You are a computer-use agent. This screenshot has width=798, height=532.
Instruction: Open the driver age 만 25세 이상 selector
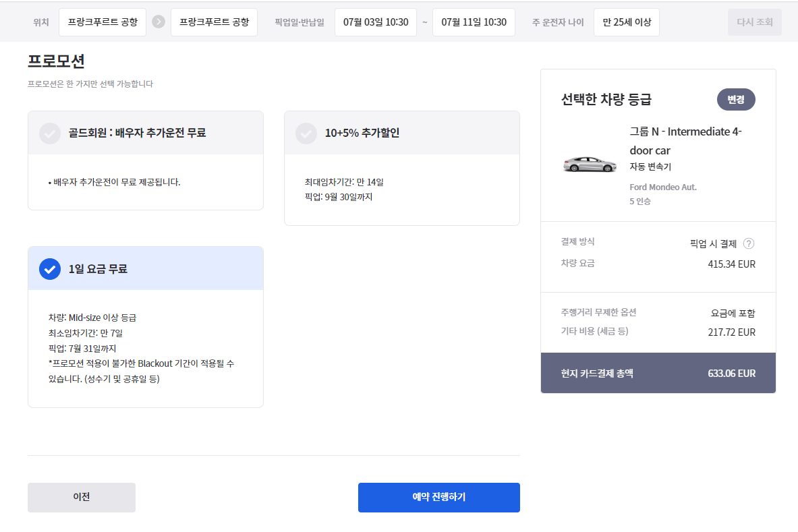(x=627, y=22)
